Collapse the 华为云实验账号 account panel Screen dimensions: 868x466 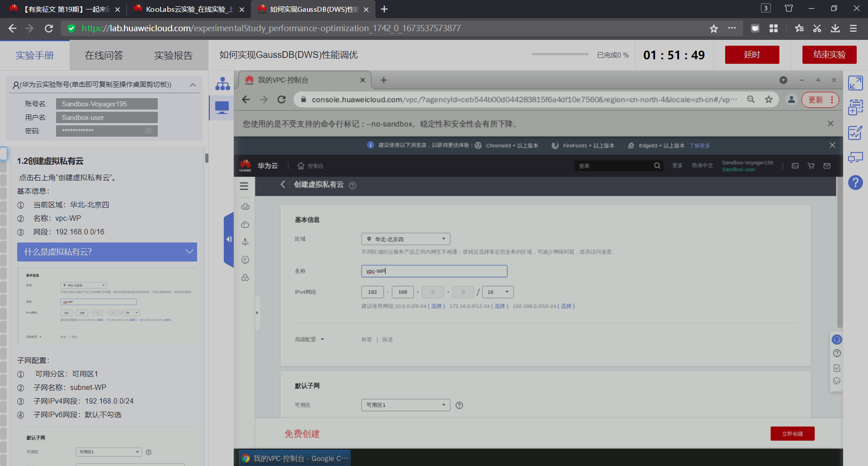pyautogui.click(x=193, y=85)
